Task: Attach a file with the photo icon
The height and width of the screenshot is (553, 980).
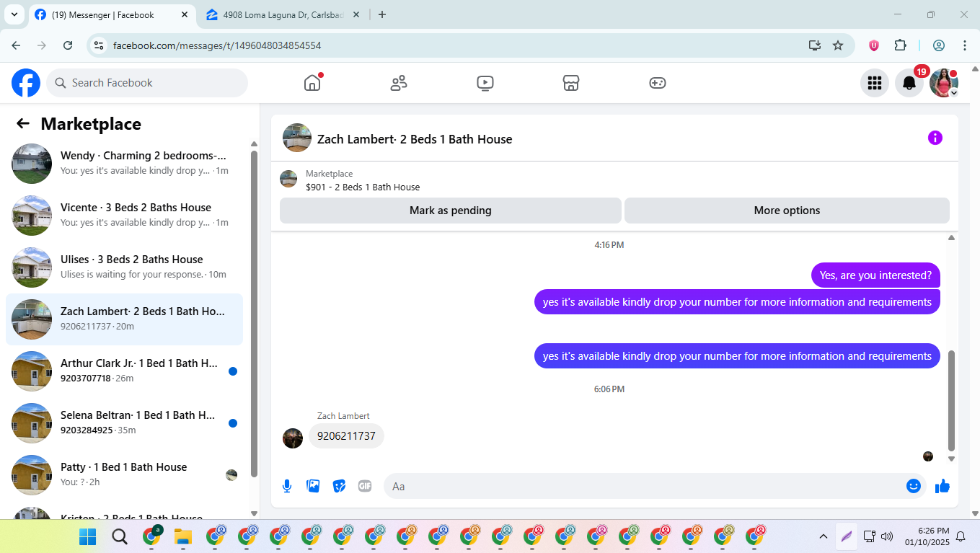Action: (x=313, y=486)
